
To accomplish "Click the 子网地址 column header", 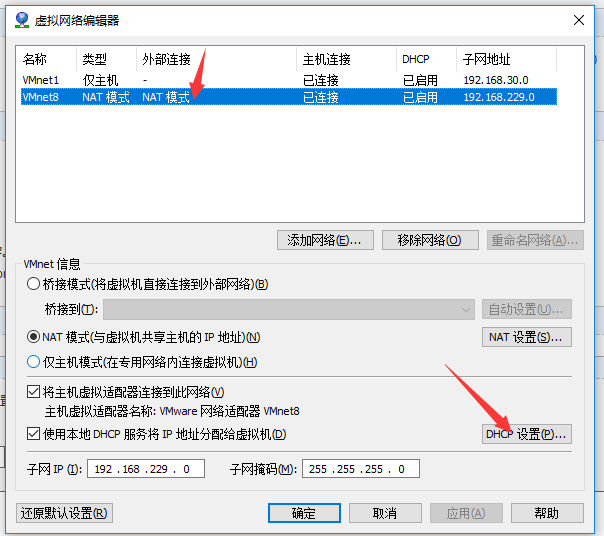I will 507,59.
